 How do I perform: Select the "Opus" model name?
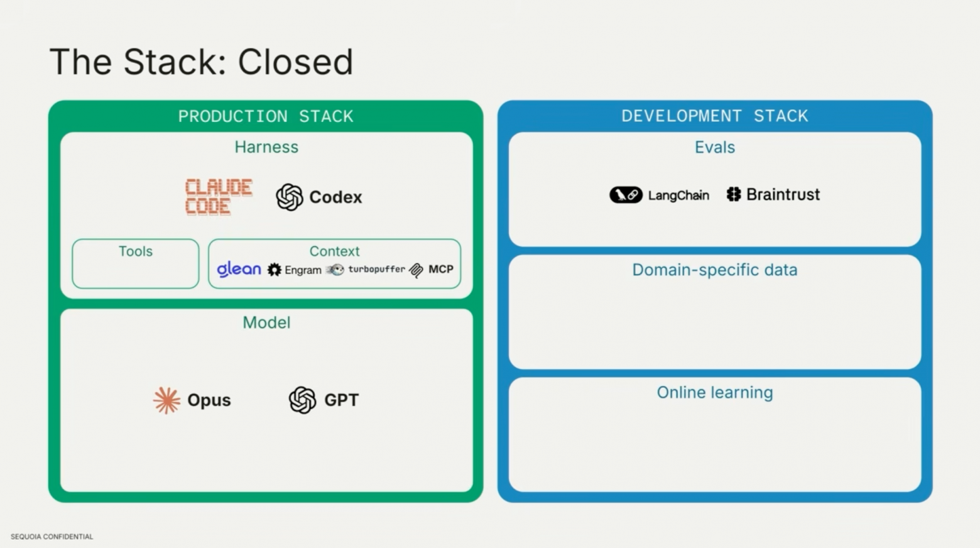pos(209,400)
